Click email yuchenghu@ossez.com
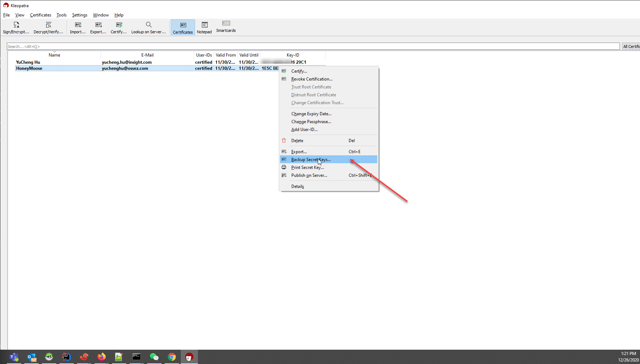 click(125, 68)
